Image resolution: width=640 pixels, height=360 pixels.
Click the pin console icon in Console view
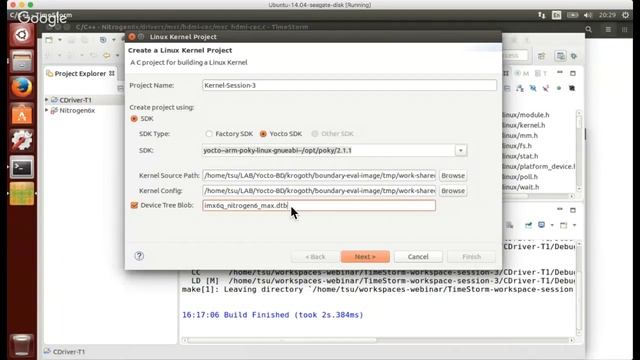click(x=529, y=225)
